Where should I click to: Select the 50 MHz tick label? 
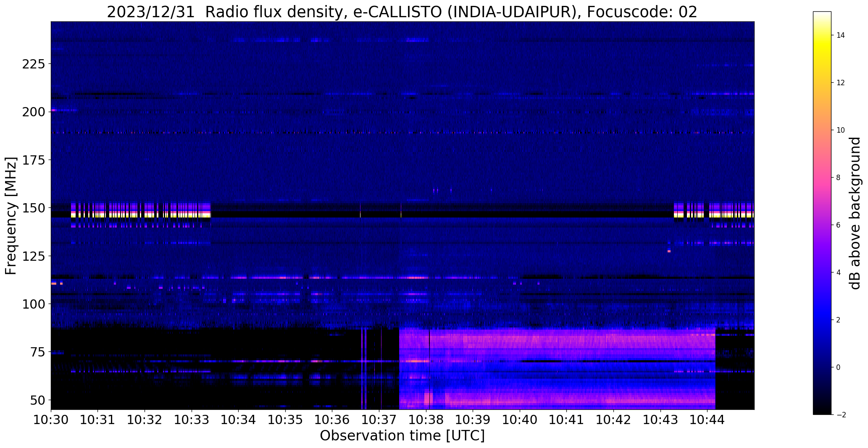click(x=37, y=400)
